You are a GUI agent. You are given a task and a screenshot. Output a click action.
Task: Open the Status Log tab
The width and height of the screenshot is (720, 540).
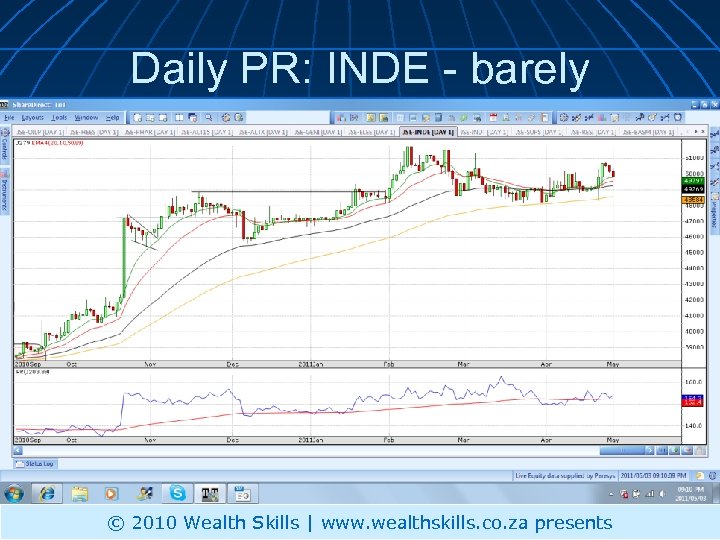pos(35,464)
